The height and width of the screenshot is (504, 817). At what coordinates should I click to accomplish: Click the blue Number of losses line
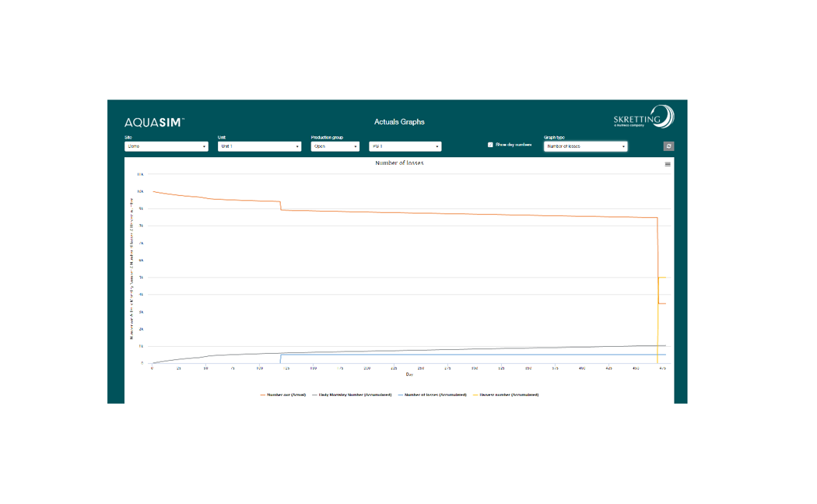click(x=467, y=355)
